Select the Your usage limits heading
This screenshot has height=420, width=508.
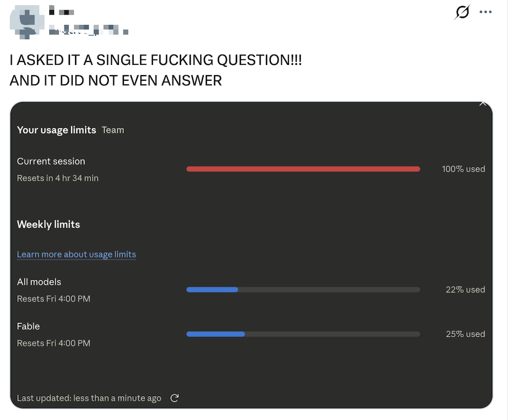56,130
